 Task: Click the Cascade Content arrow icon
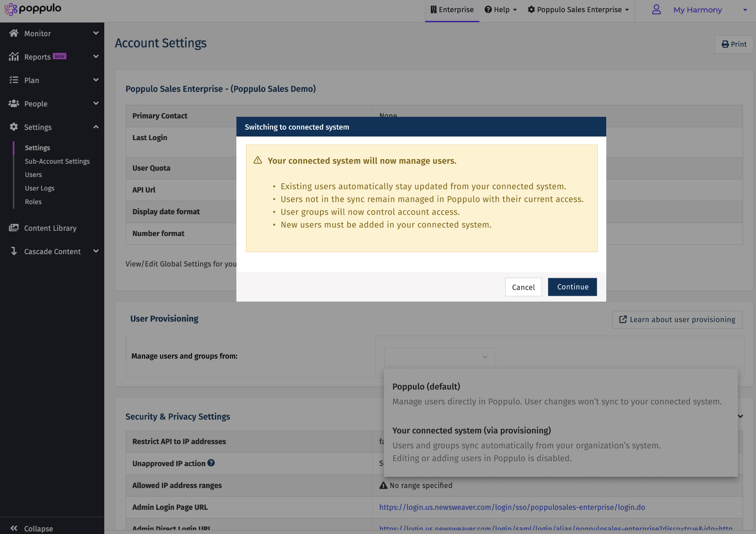pos(14,251)
